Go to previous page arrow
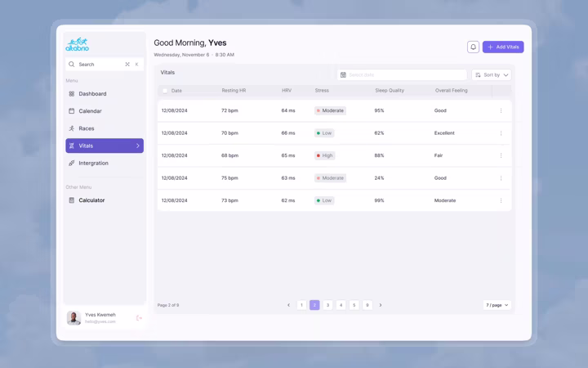The image size is (588, 368). point(288,305)
